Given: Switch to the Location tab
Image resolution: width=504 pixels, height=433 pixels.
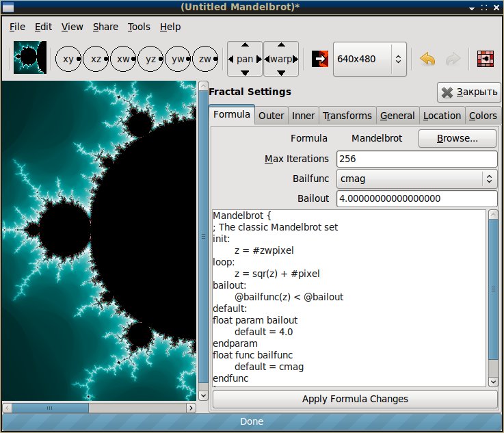Looking at the screenshot, I should pos(442,116).
